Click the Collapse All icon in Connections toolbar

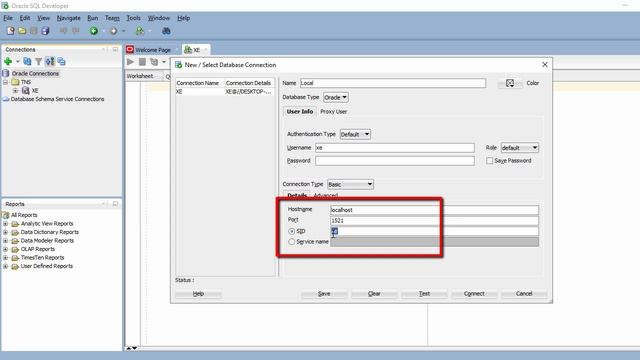click(x=61, y=61)
